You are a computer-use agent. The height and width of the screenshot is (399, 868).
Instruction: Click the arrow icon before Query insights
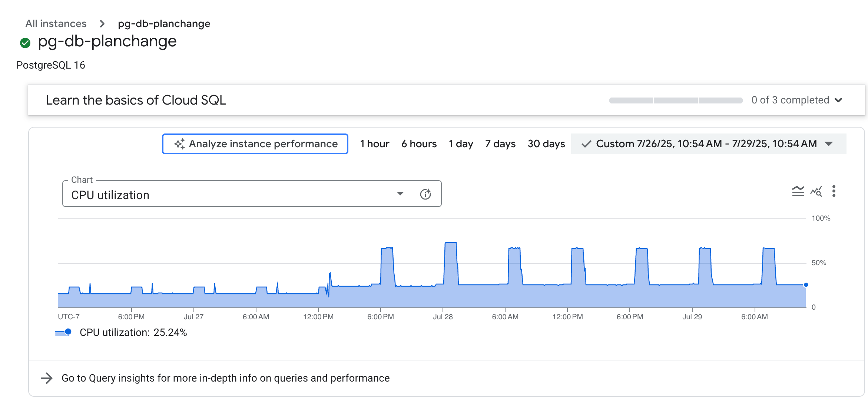point(47,378)
